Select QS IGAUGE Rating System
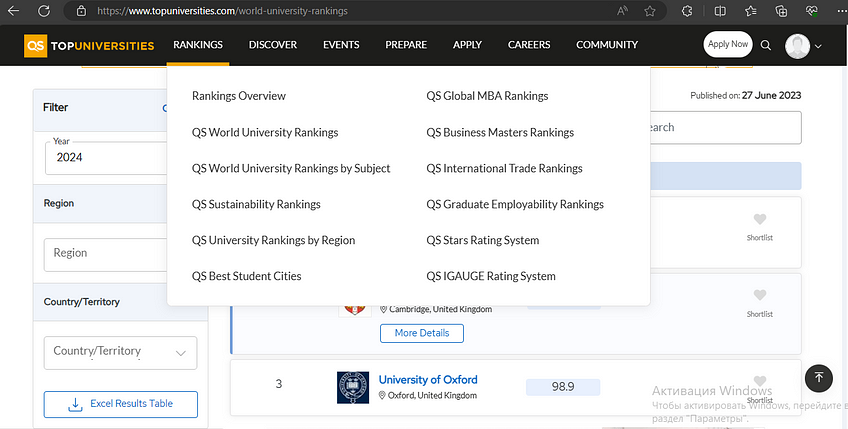The width and height of the screenshot is (848, 429). [x=491, y=276]
